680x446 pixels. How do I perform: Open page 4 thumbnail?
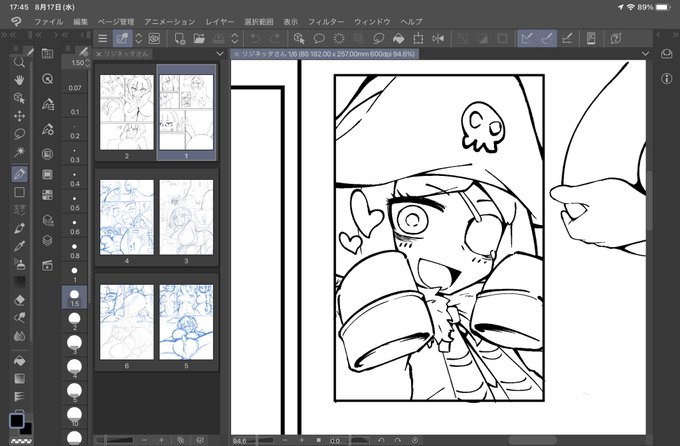(127, 217)
